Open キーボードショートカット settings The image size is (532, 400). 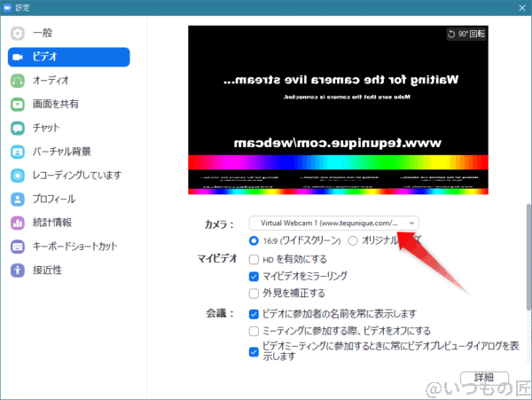75,247
